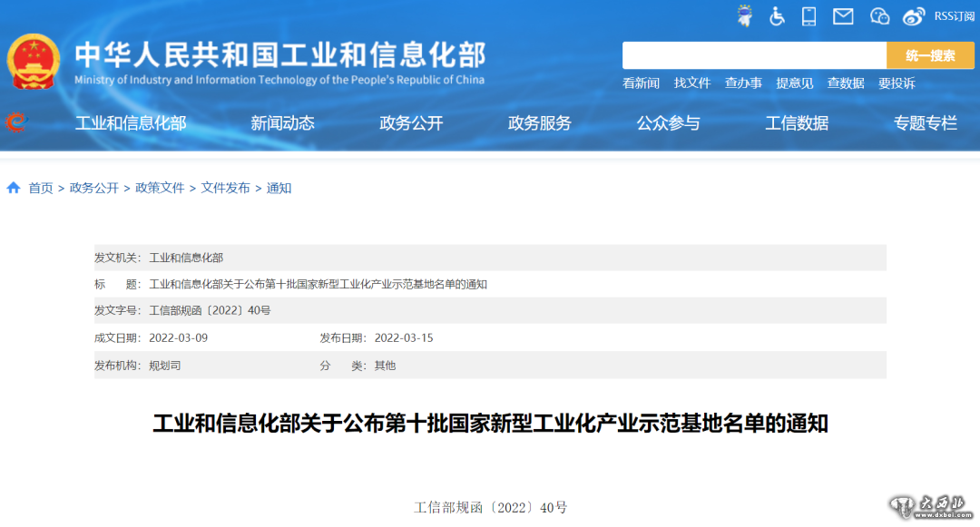The image size is (980, 527).
Task: Click the national emblem logo
Action: click(x=34, y=62)
